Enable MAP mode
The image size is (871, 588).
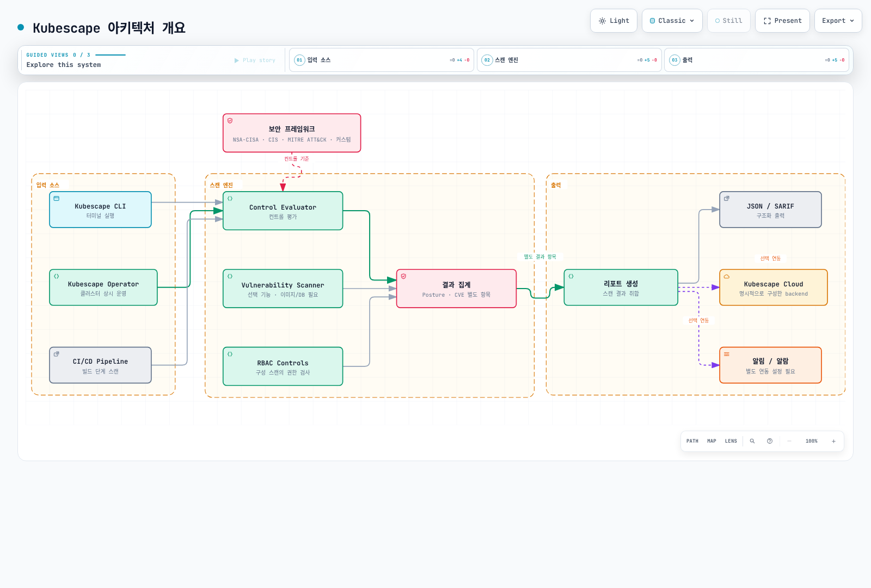tap(711, 441)
